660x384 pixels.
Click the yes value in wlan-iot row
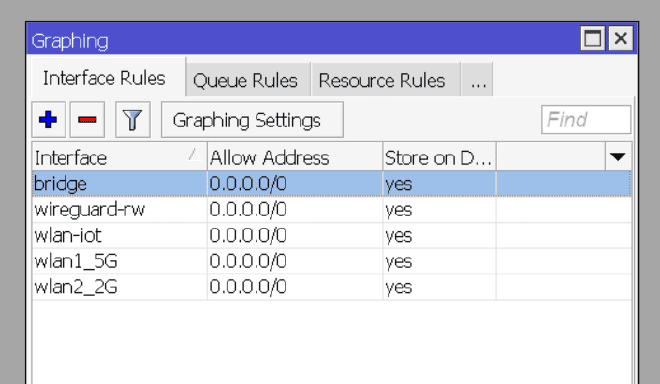coord(398,236)
